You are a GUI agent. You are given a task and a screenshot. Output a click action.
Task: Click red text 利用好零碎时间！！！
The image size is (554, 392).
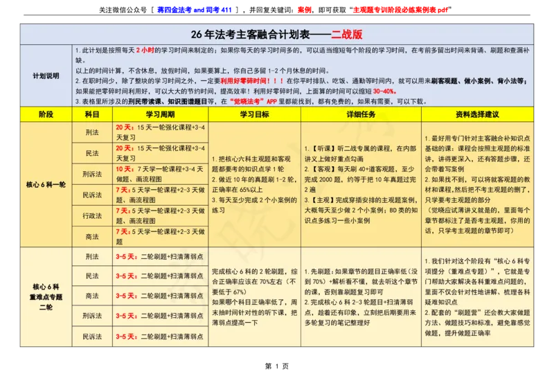[x=251, y=81]
